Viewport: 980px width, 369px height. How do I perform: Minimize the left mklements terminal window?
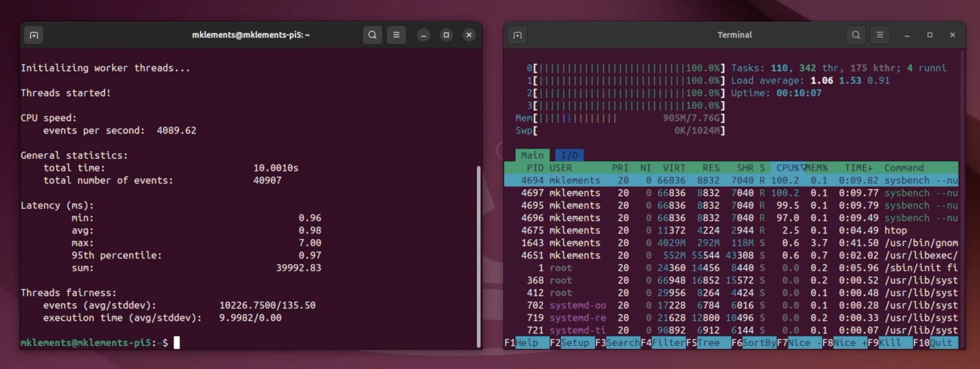tap(423, 35)
